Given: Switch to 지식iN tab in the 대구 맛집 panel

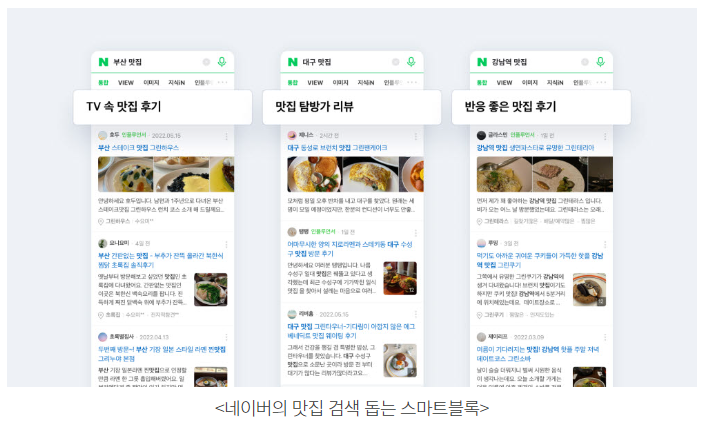Looking at the screenshot, I should tap(366, 83).
